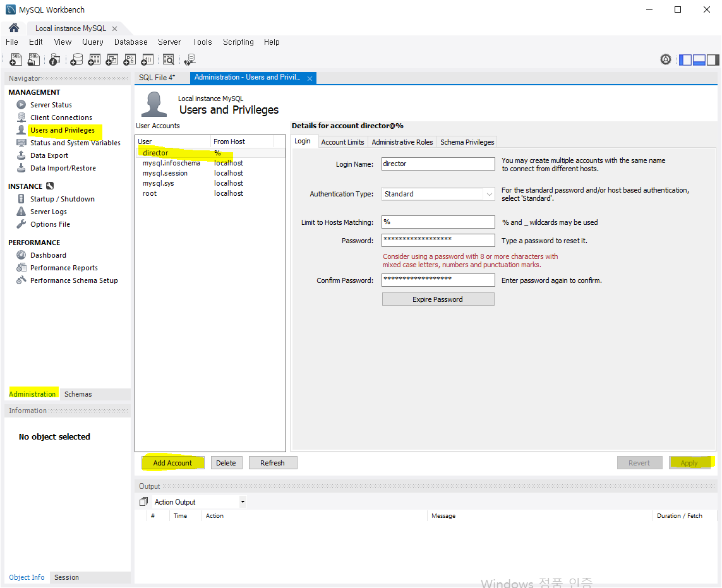Click the create new schema toolbar icon
This screenshot has width=722, height=588.
tap(76, 59)
